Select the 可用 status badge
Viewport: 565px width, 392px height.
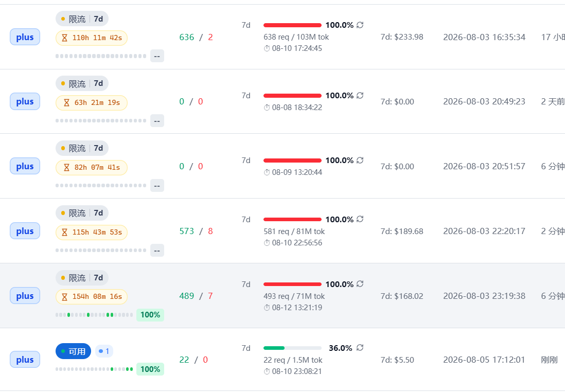point(73,351)
